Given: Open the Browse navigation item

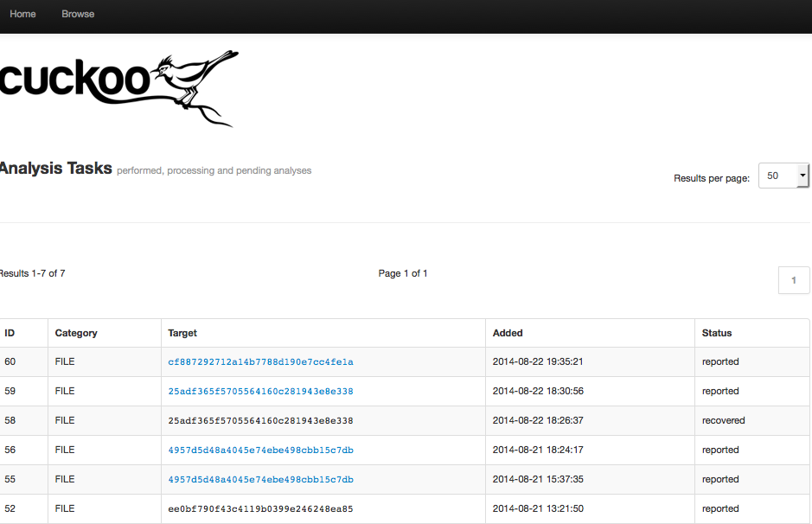Looking at the screenshot, I should [x=78, y=14].
